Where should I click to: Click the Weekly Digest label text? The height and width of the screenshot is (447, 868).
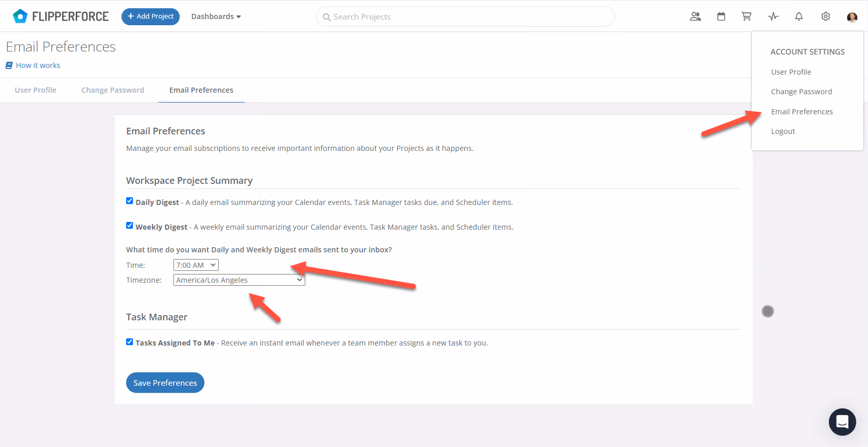[162, 227]
